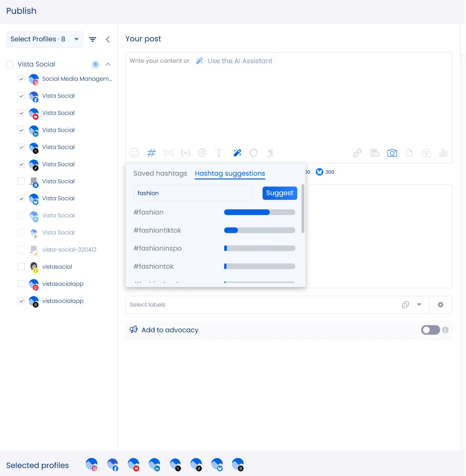Collapse the Vista Social profile group
Image resolution: width=466 pixels, height=476 pixels.
[x=108, y=64]
